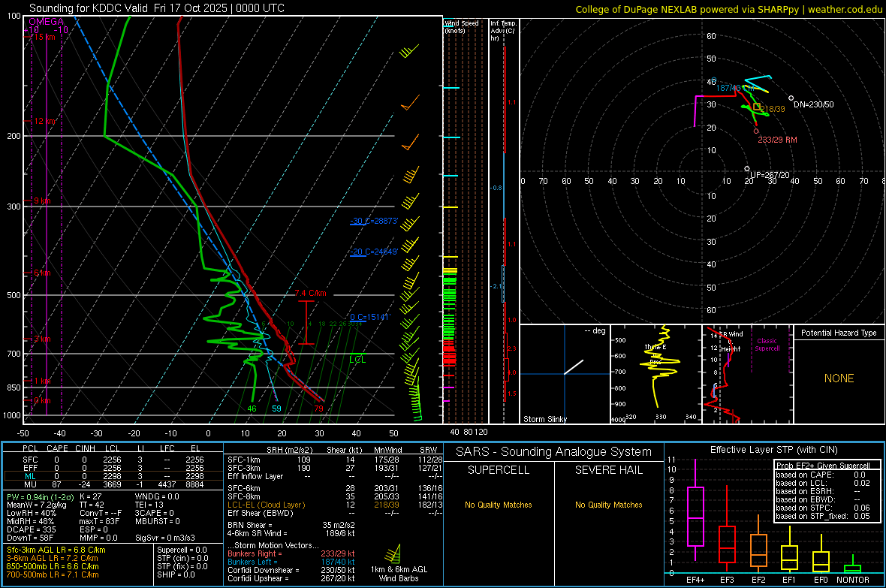Click the orange 218/39 mean wind square marker
Screen dimensions: 886x588
click(757, 107)
